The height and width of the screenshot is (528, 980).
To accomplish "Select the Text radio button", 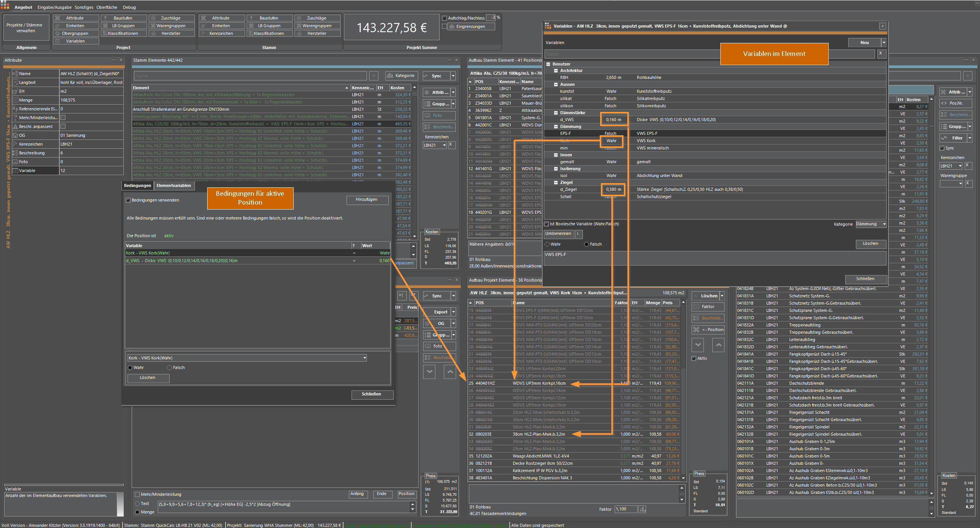I will tap(137, 504).
